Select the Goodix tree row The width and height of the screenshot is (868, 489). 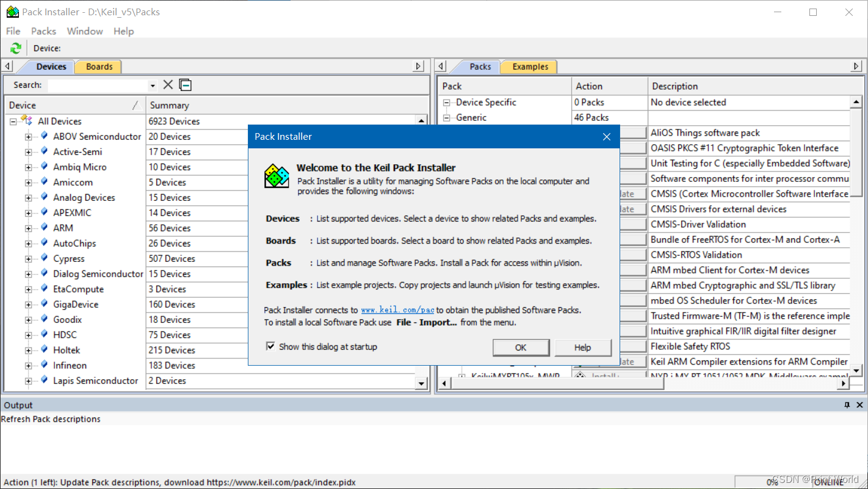point(67,319)
